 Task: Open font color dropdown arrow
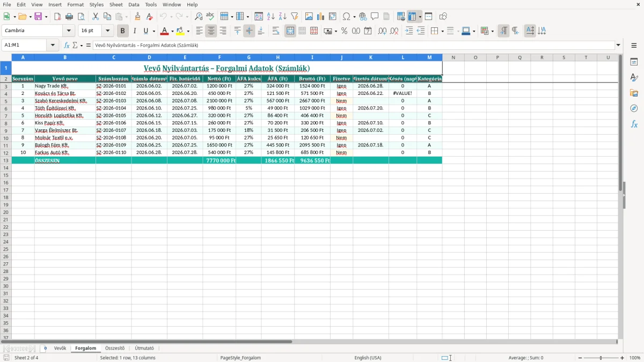point(172,31)
